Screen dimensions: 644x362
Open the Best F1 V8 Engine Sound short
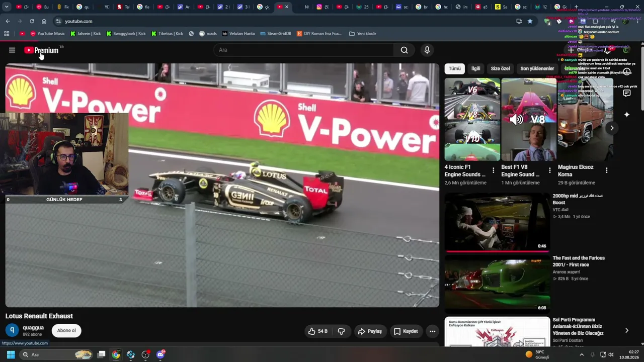pos(529,119)
